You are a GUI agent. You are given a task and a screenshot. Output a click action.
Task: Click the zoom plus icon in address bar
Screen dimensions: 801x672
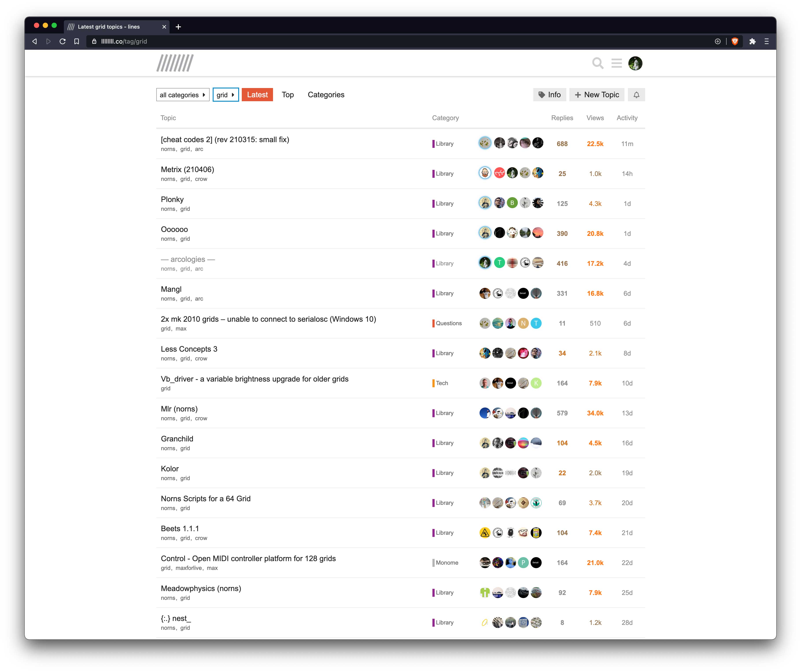(x=718, y=41)
